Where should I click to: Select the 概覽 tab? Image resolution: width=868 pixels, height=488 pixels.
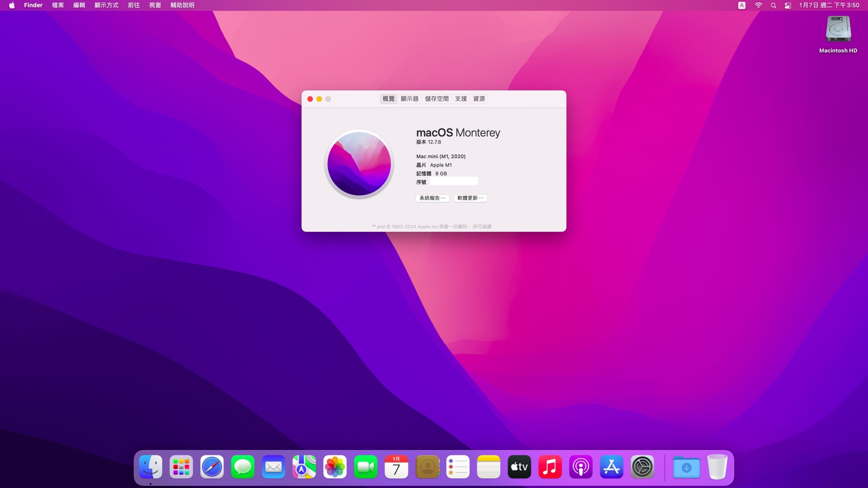tap(389, 99)
